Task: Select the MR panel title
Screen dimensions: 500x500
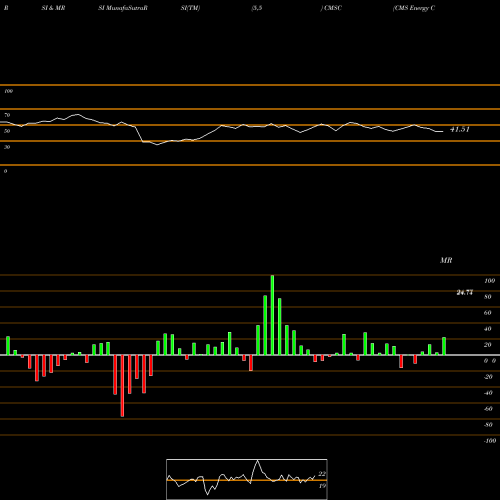Action: (x=446, y=260)
